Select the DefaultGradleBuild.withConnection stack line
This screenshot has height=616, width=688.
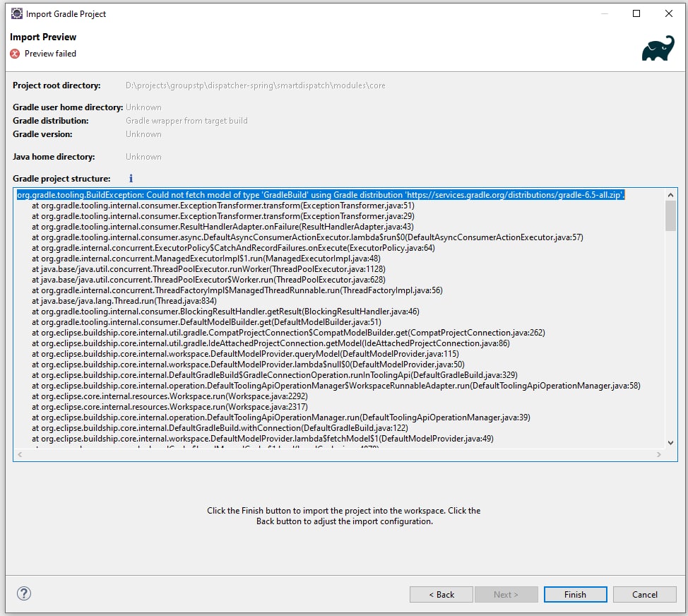[220, 428]
